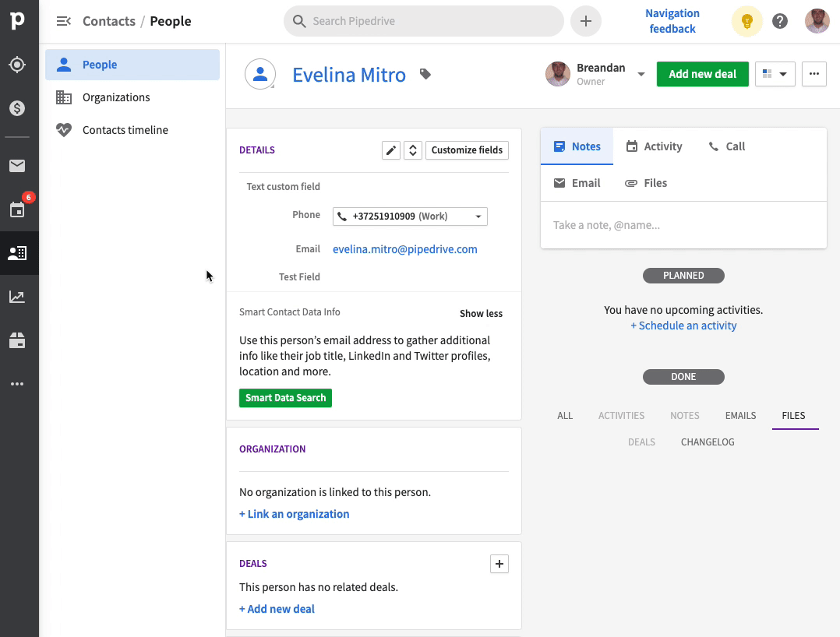Show EMAILS filter tab
This screenshot has height=637, width=840.
pos(741,416)
